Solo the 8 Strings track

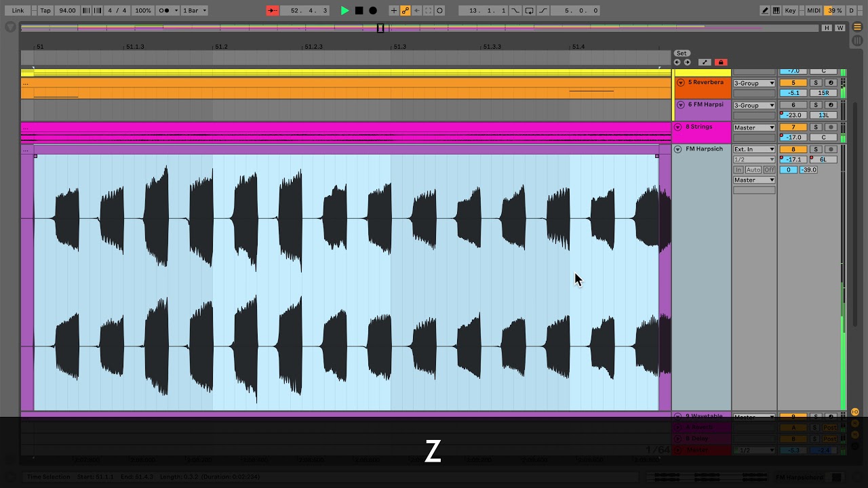[816, 127]
